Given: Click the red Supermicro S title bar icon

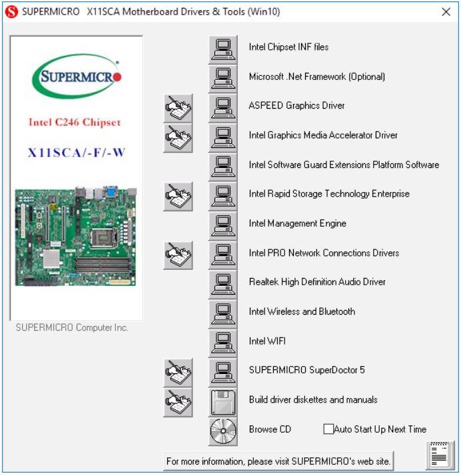Looking at the screenshot, I should click(12, 12).
